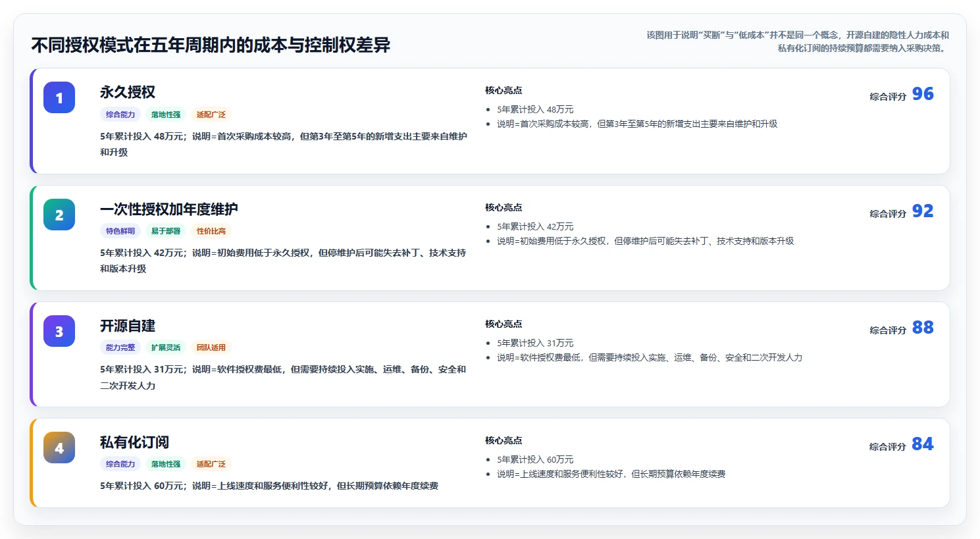
Task: Click the 综合评分 label beside 88
Action: 888,330
